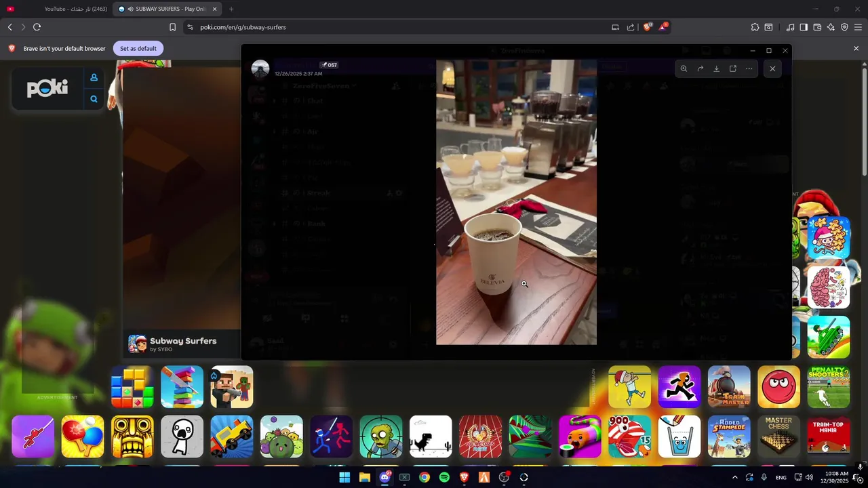This screenshot has width=868, height=488.
Task: Click the Subway Surfers title label
Action: pos(183,341)
